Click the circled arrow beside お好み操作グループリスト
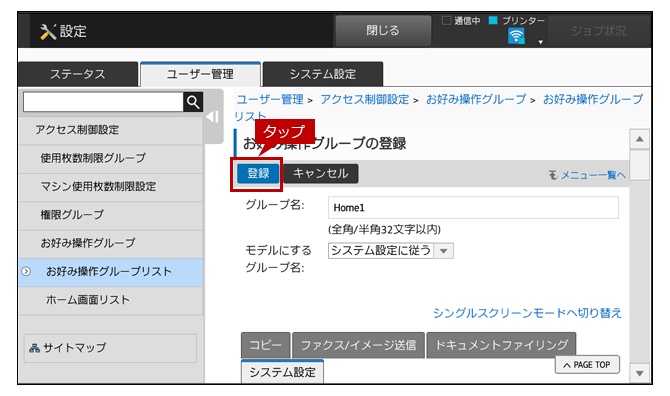The width and height of the screenshot is (670, 396). pos(26,271)
